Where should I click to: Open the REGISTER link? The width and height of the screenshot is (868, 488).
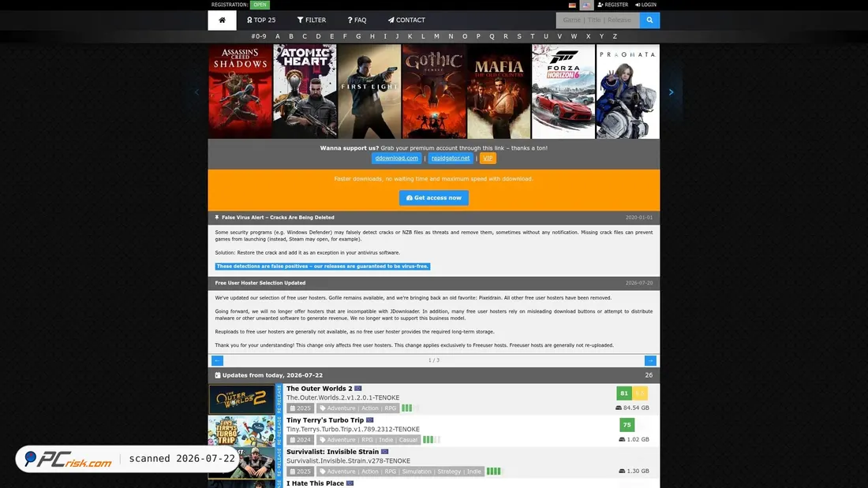(613, 5)
